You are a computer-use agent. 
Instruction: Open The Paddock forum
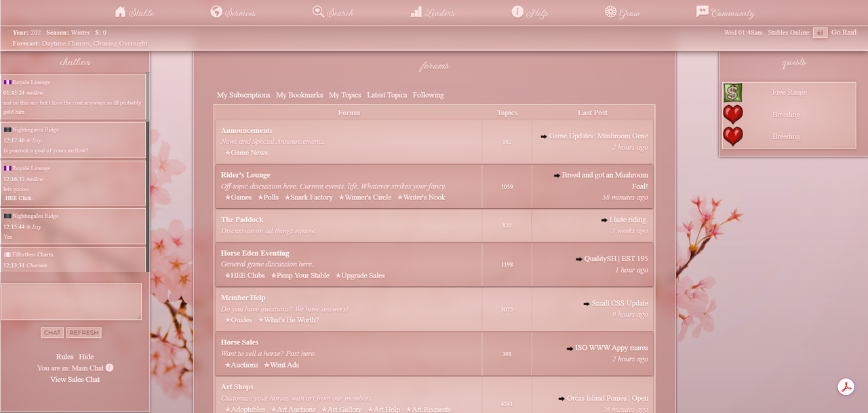(242, 220)
